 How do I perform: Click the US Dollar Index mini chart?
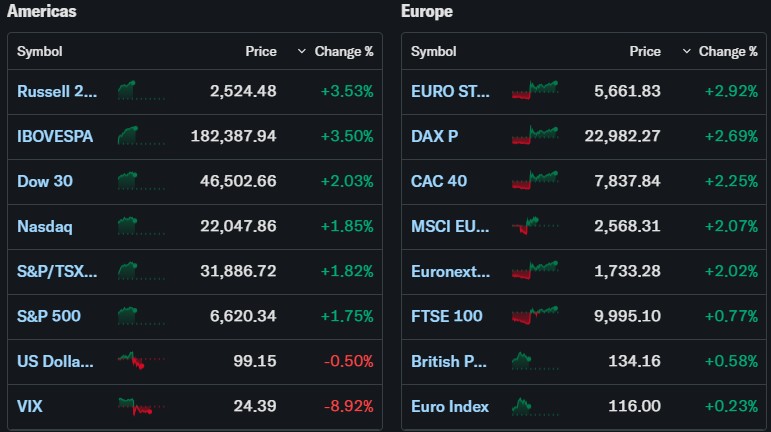click(140, 360)
